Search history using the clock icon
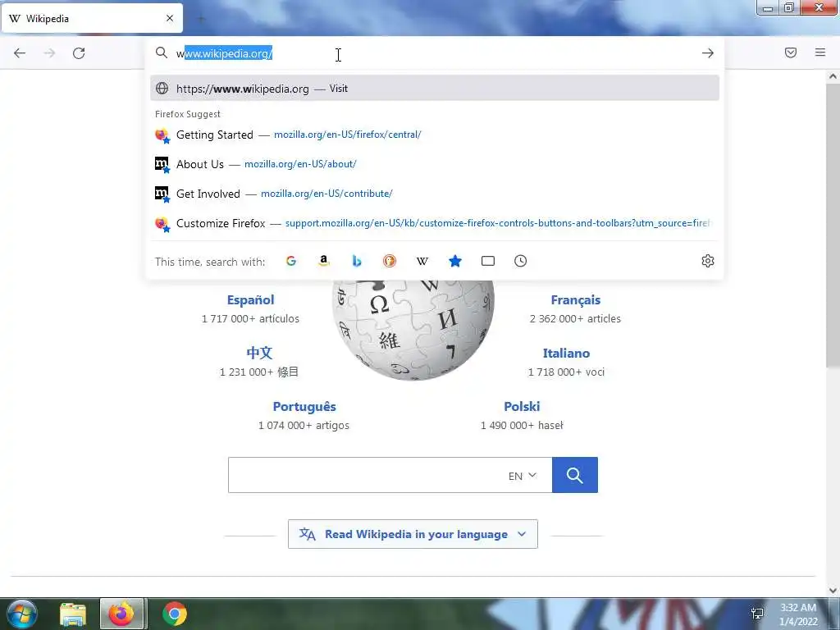Image resolution: width=840 pixels, height=630 pixels. [521, 261]
